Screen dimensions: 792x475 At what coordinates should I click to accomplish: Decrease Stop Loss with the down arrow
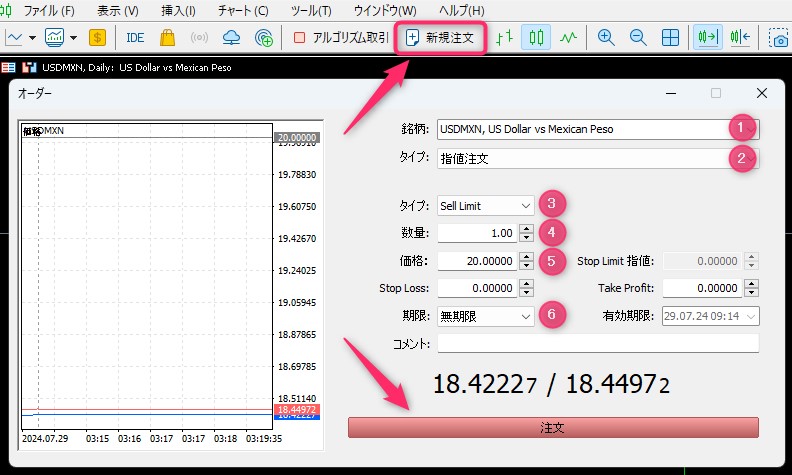[526, 293]
